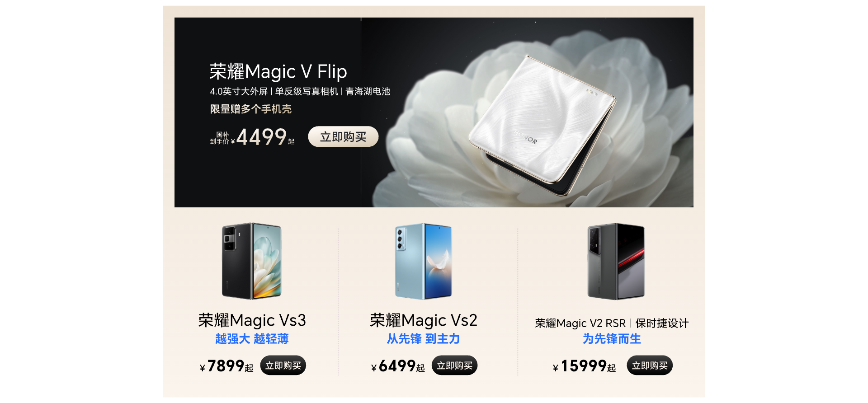The width and height of the screenshot is (868, 403).
Task: Click 立即购买 button for Magic V Flip
Action: pyautogui.click(x=343, y=136)
